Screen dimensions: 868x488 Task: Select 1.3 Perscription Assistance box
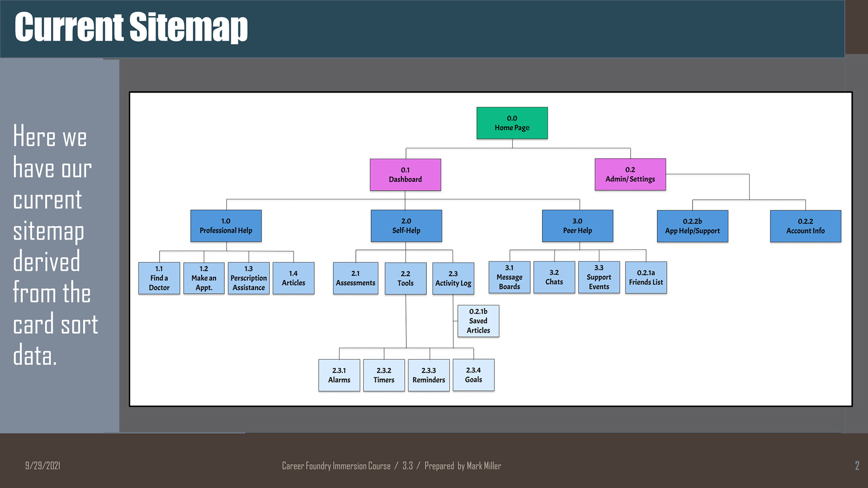click(x=249, y=278)
